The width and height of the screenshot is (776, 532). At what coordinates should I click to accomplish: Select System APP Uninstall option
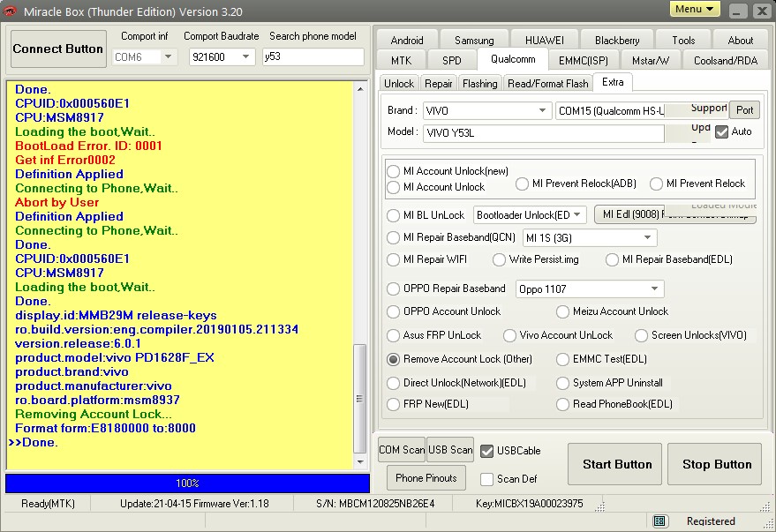tap(562, 383)
